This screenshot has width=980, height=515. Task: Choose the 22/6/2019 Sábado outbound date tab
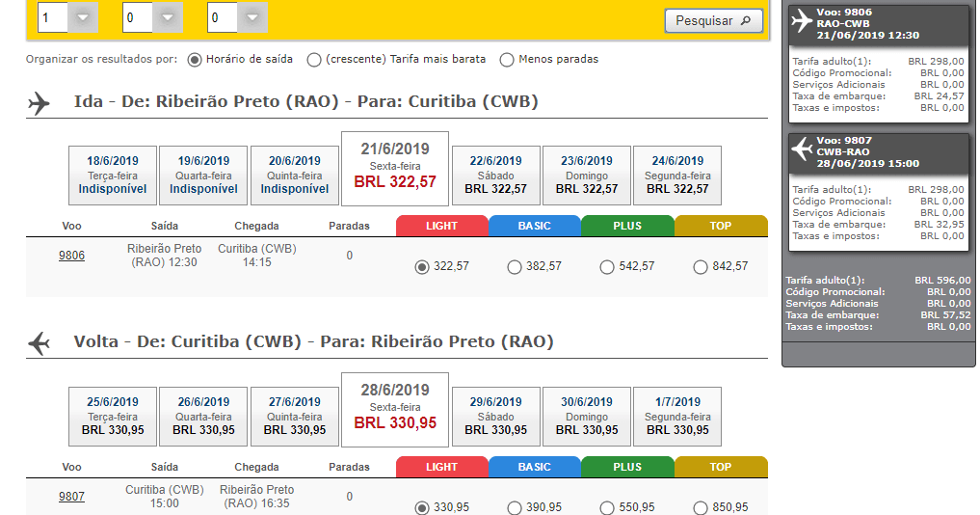495,176
